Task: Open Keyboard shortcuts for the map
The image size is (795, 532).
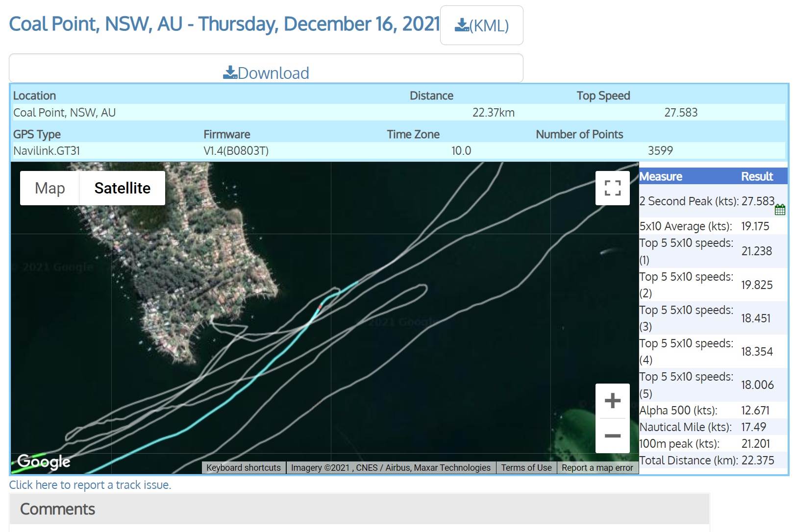Action: [243, 468]
